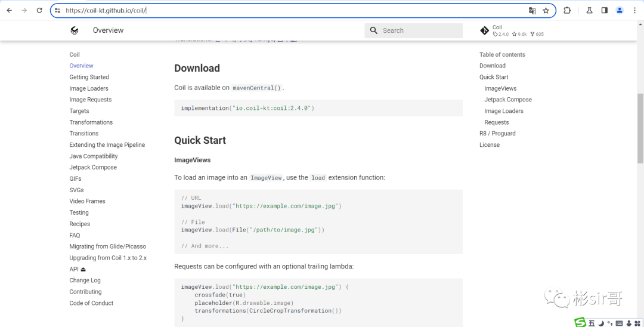644x327 pixels.
Task: Click the Search documentation field
Action: (414, 30)
